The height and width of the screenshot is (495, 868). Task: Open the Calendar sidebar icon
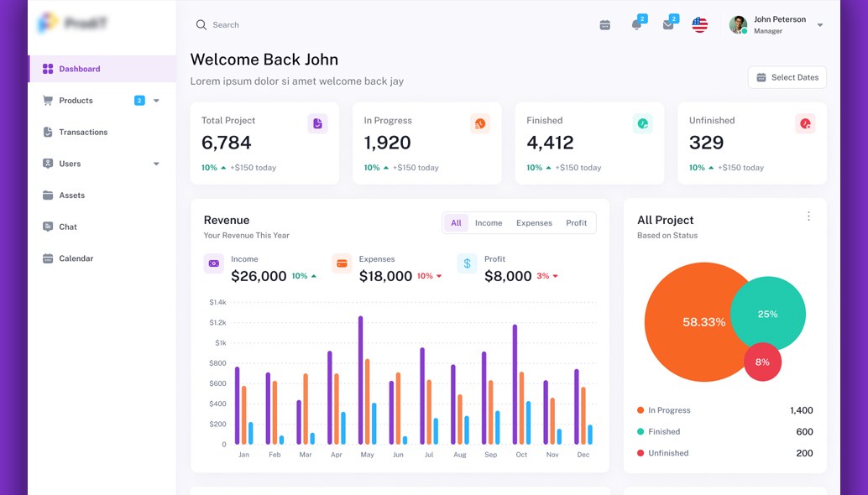[x=48, y=258]
